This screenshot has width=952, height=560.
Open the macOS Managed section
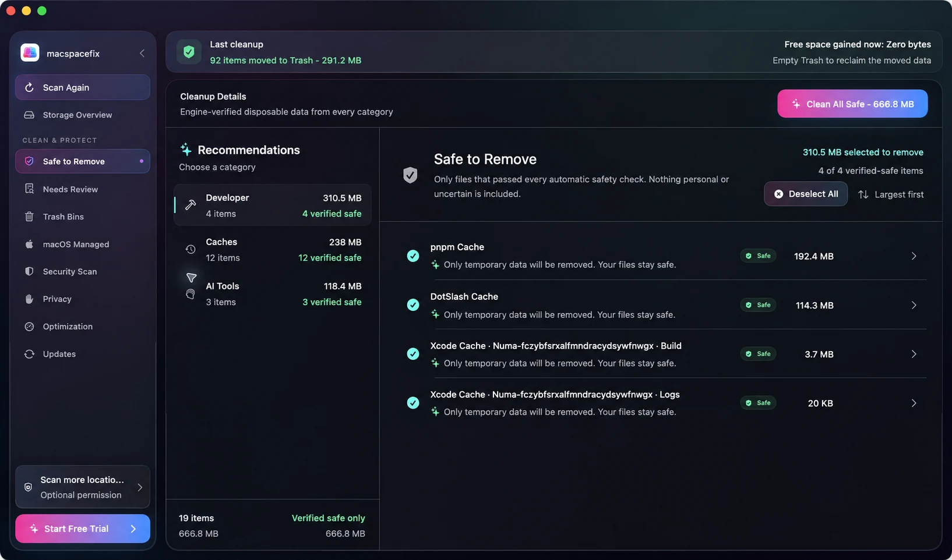click(x=83, y=244)
